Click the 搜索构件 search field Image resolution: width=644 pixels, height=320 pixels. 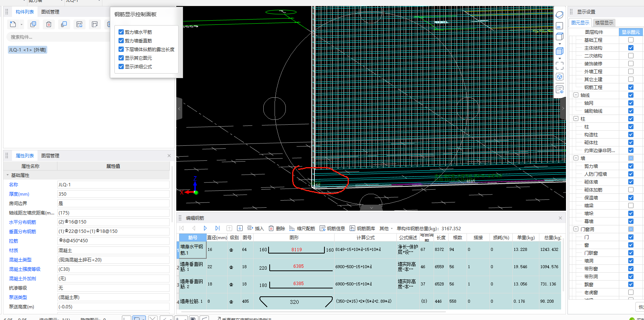[x=58, y=37]
